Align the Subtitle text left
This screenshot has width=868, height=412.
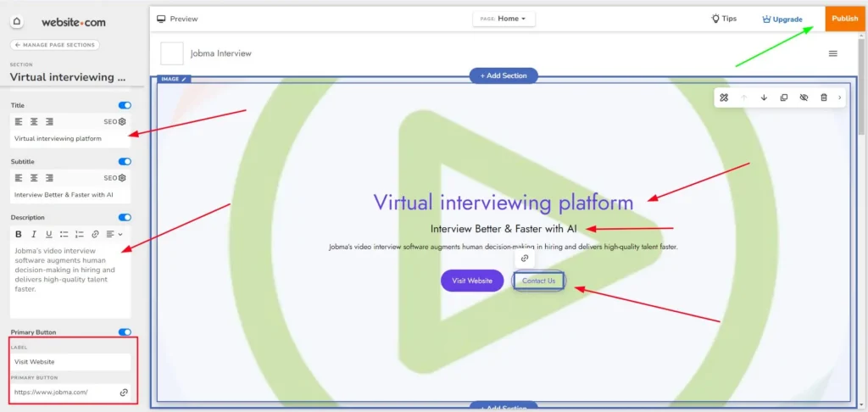pos(19,178)
